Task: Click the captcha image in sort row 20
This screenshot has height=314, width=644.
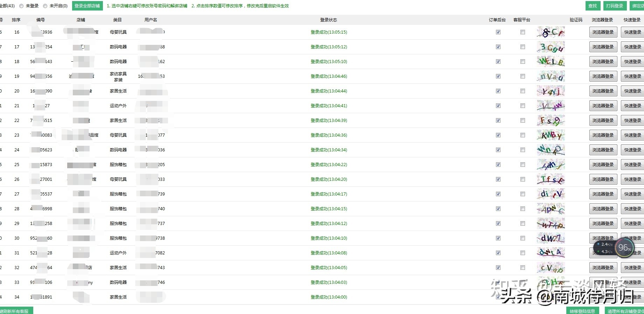Action: 551,91
